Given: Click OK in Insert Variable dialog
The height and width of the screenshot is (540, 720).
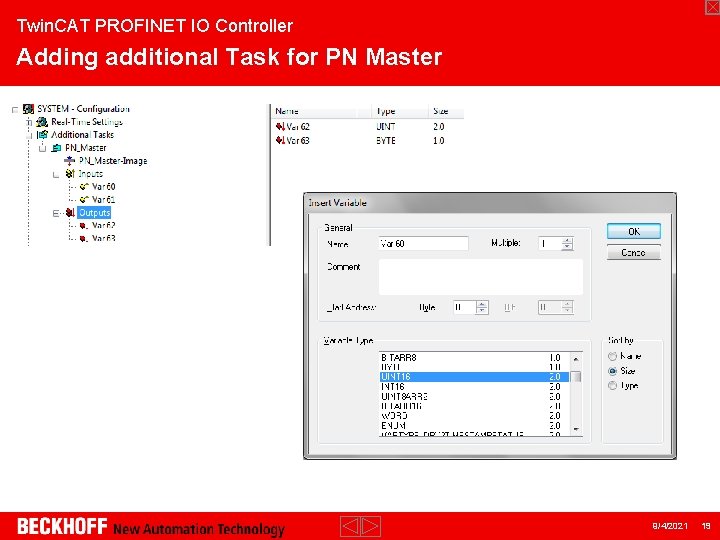Looking at the screenshot, I should pyautogui.click(x=634, y=231).
